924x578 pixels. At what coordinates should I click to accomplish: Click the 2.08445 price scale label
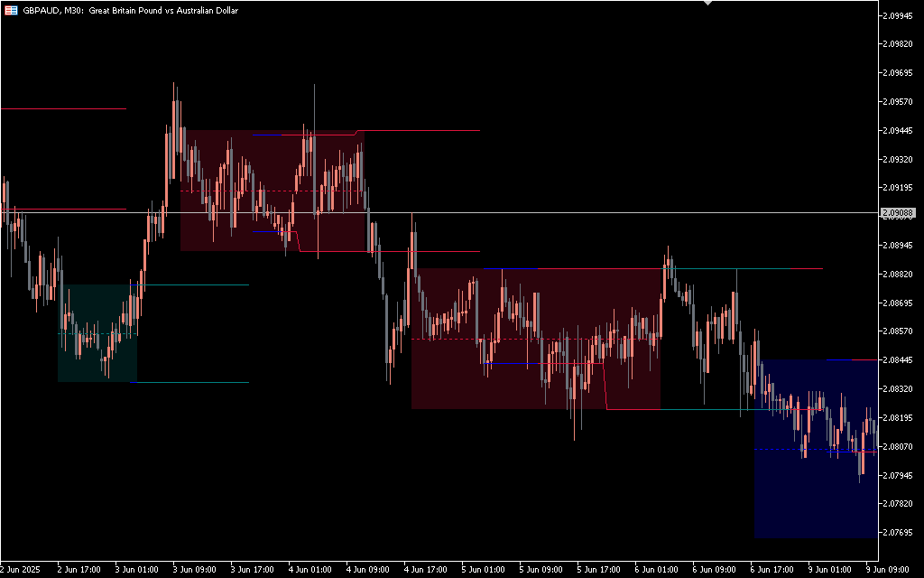point(899,360)
